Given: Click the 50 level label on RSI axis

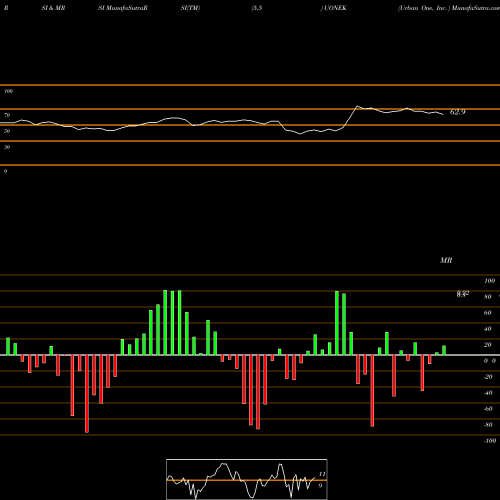Looking at the screenshot, I should tap(7, 131).
